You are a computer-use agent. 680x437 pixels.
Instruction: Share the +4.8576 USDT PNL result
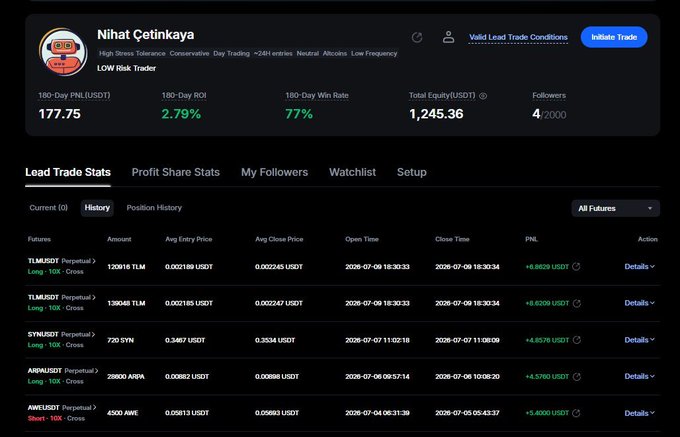point(576,340)
